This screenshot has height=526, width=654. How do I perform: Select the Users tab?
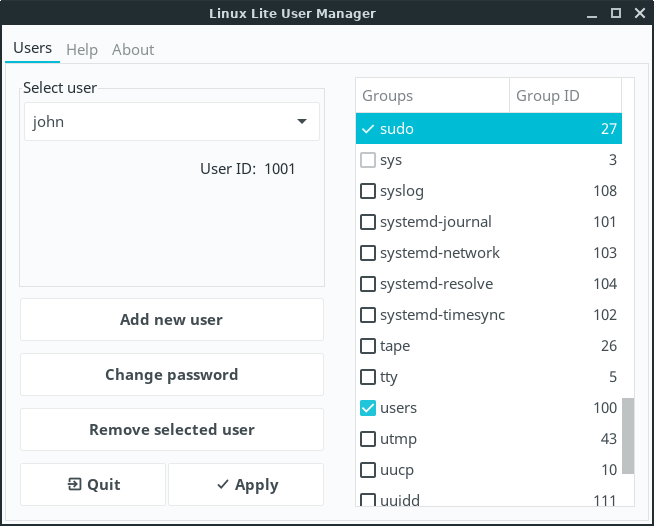pyautogui.click(x=32, y=48)
